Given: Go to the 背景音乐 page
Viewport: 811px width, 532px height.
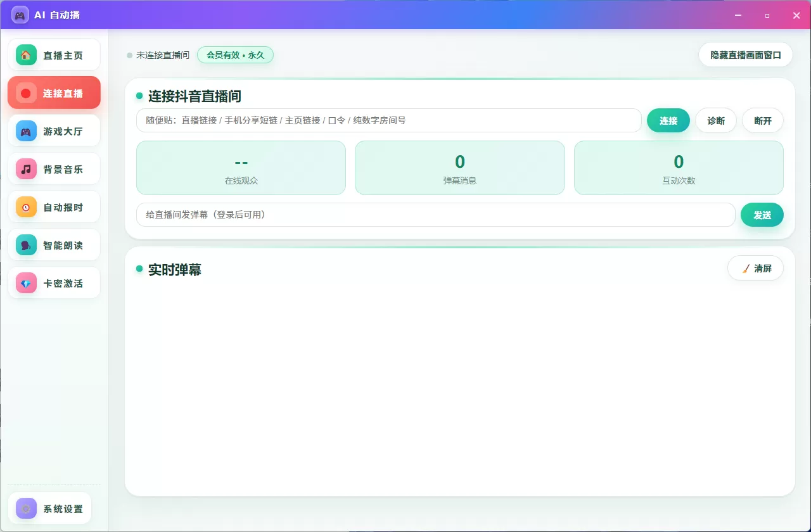Looking at the screenshot, I should click(x=54, y=169).
